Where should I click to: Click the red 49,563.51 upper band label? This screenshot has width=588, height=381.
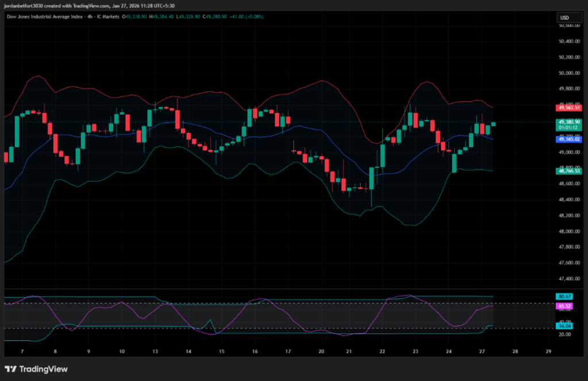tap(569, 107)
